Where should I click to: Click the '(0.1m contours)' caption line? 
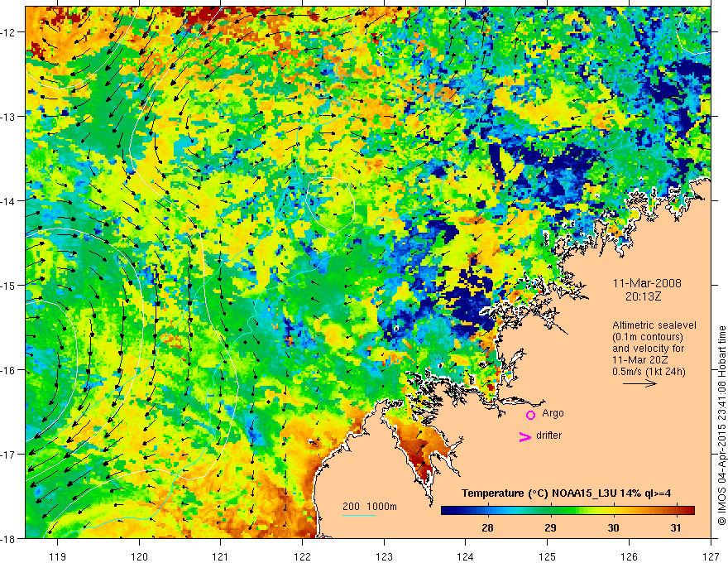647,337
